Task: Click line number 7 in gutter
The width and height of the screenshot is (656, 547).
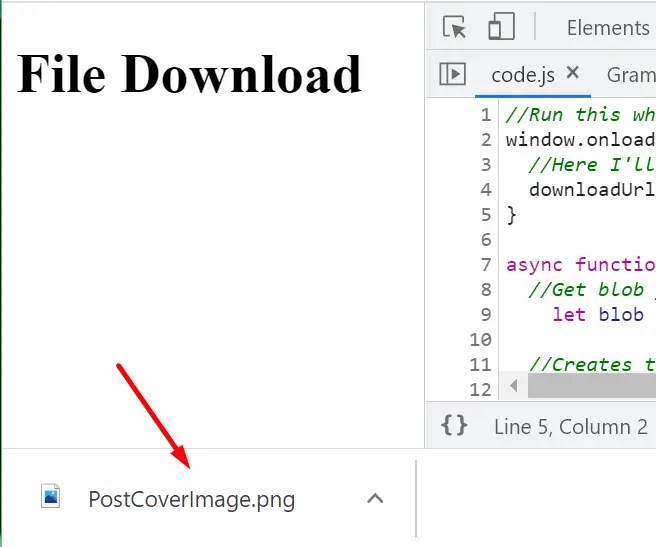Action: tap(486, 265)
